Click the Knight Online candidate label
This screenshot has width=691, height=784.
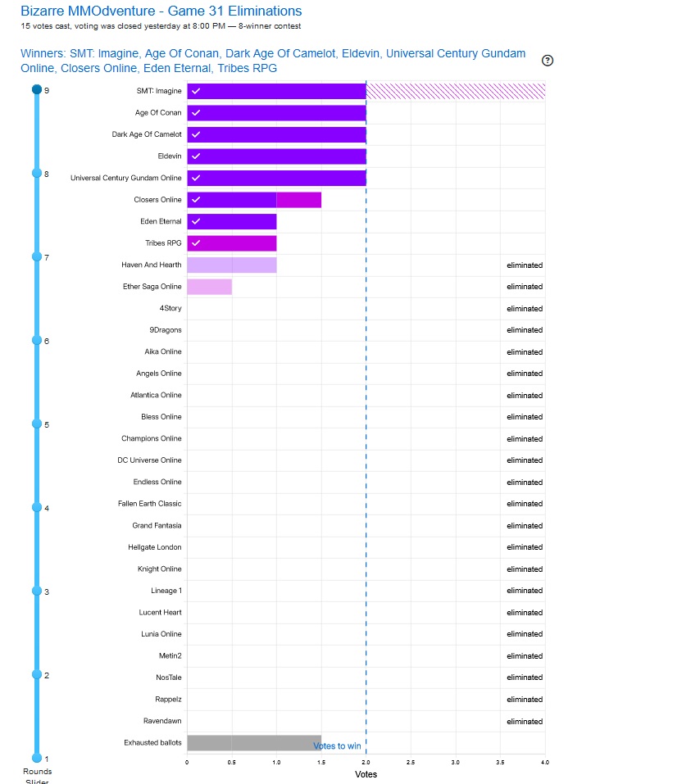click(159, 569)
